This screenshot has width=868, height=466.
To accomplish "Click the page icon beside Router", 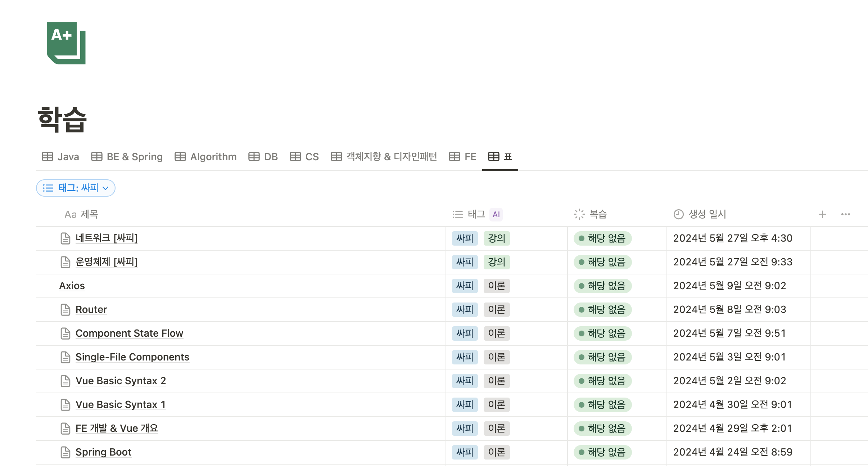I will [65, 309].
